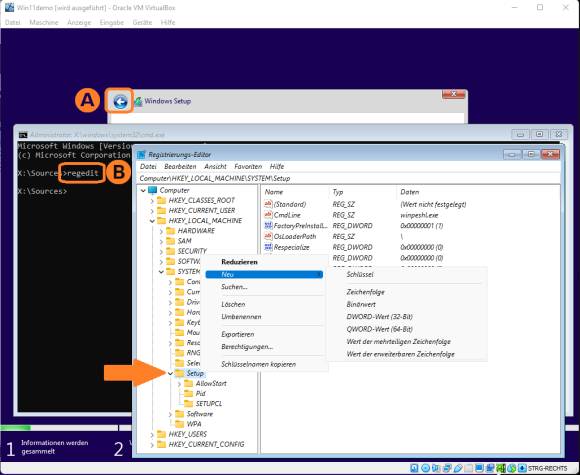Click VirtualBox keyboard capture arrow icon
Image resolution: width=580 pixels, height=475 pixels.
coord(522,468)
